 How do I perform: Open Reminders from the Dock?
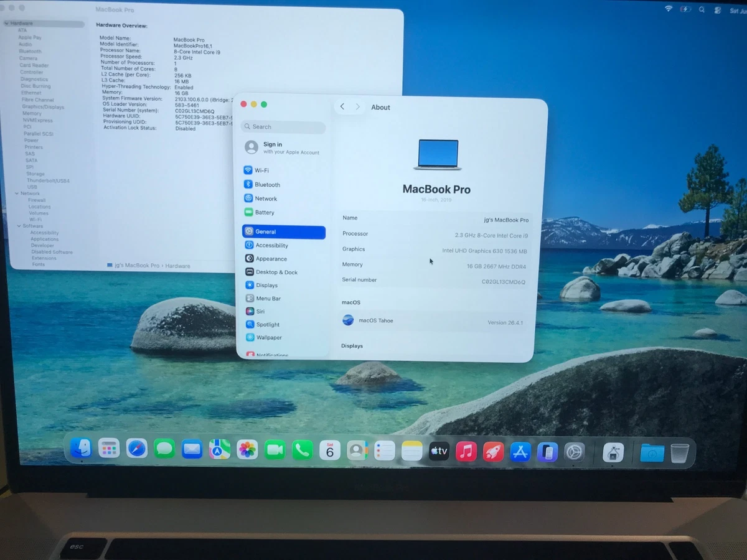pyautogui.click(x=385, y=450)
